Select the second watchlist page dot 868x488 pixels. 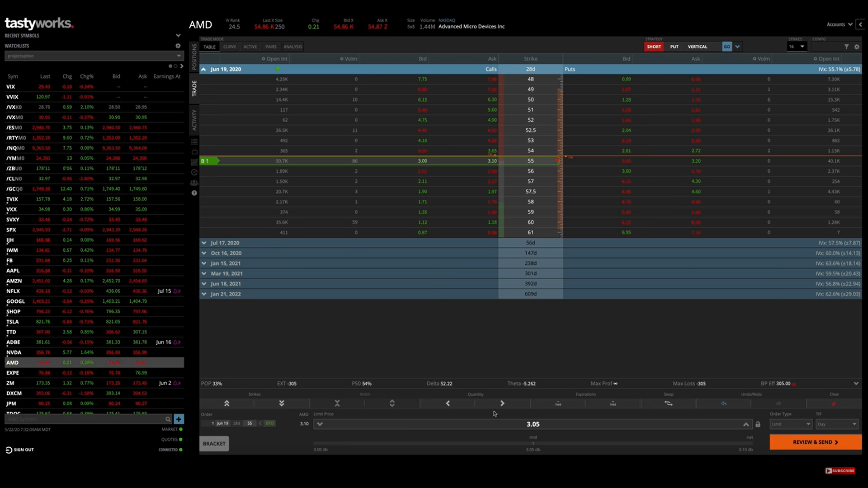[x=175, y=66]
